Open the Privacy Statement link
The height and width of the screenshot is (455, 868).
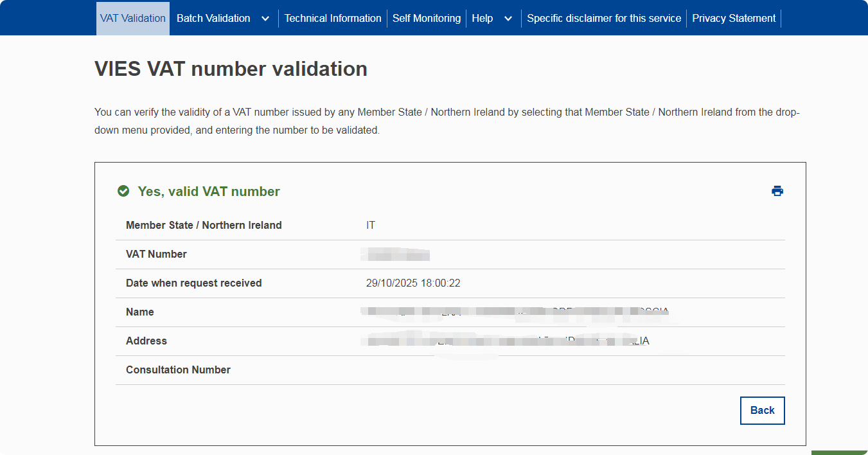[734, 19]
